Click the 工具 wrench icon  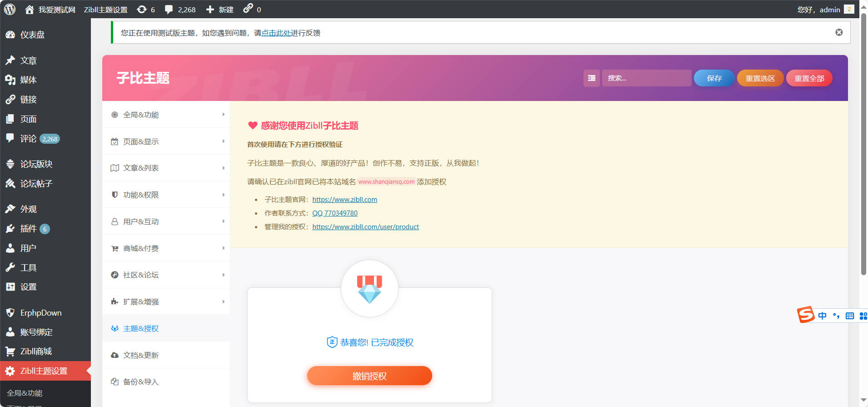[x=10, y=267]
